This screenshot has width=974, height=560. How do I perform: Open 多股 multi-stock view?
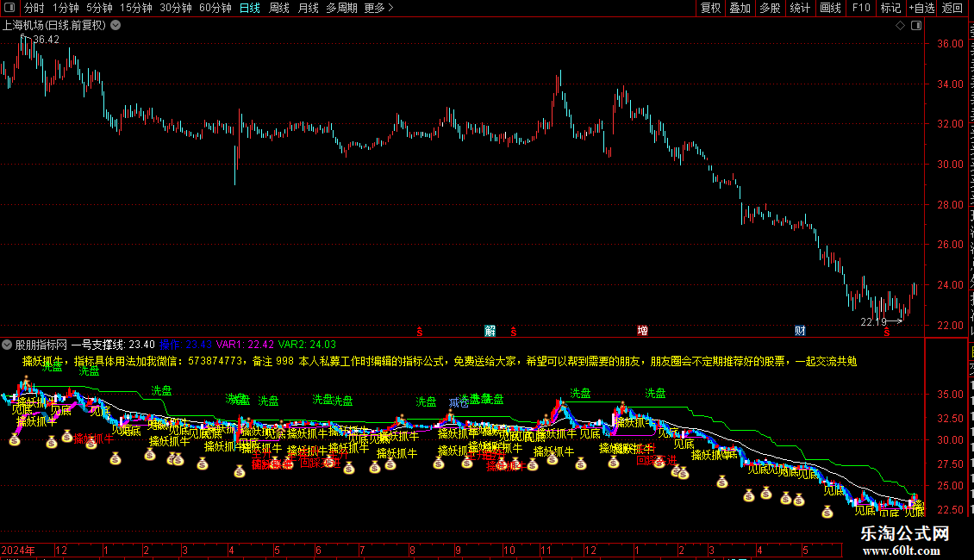tap(770, 8)
